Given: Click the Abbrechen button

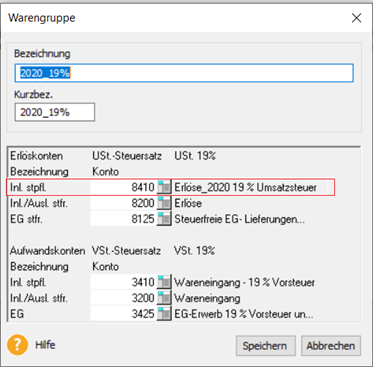Looking at the screenshot, I should point(331,346).
